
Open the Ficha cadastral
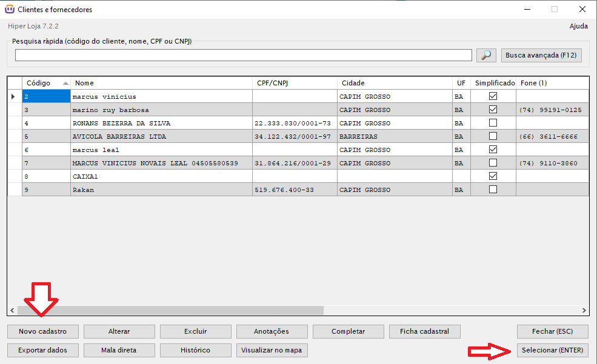click(424, 331)
